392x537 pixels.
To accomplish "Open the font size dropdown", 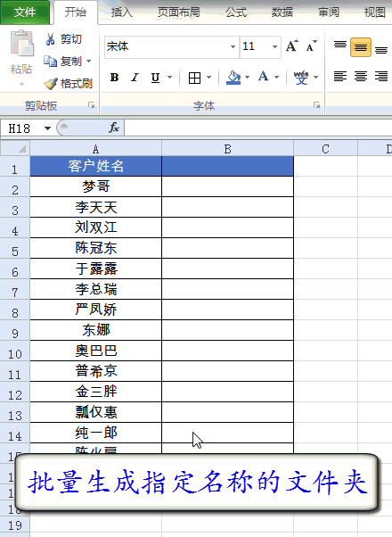I will (274, 46).
